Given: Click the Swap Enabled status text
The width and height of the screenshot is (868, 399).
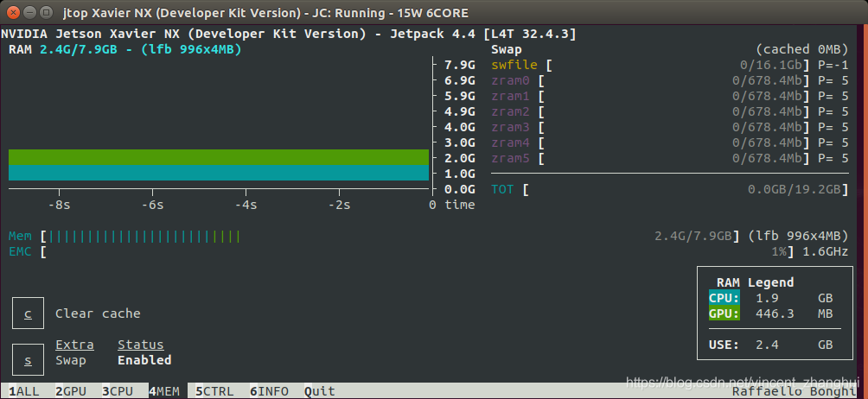Looking at the screenshot, I should tap(144, 360).
